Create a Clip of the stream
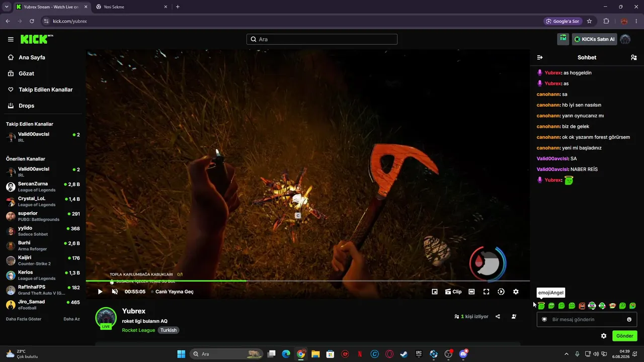This screenshot has width=644, height=362. tap(453, 292)
